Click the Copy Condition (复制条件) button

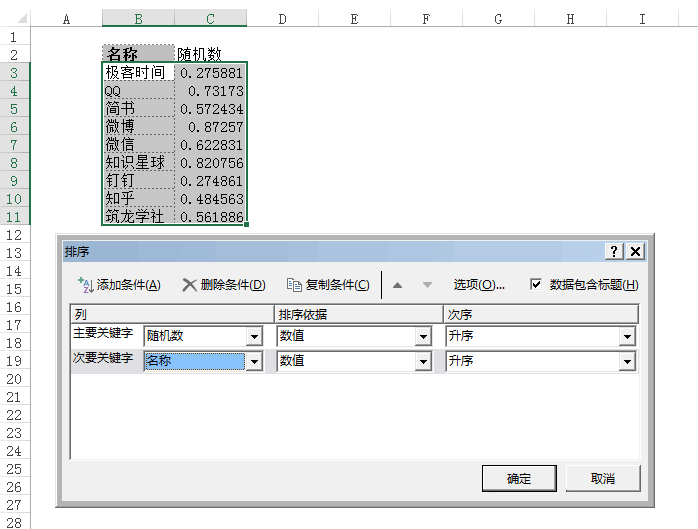[x=328, y=285]
